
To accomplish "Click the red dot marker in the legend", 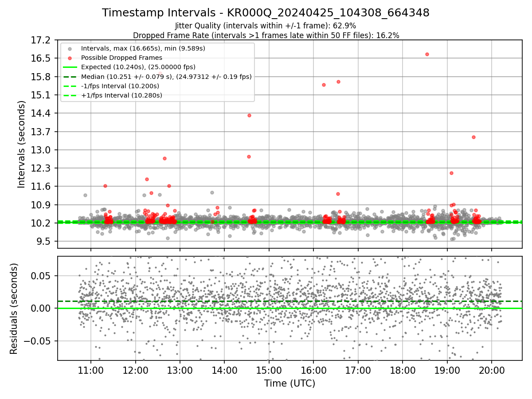I will (x=70, y=58).
